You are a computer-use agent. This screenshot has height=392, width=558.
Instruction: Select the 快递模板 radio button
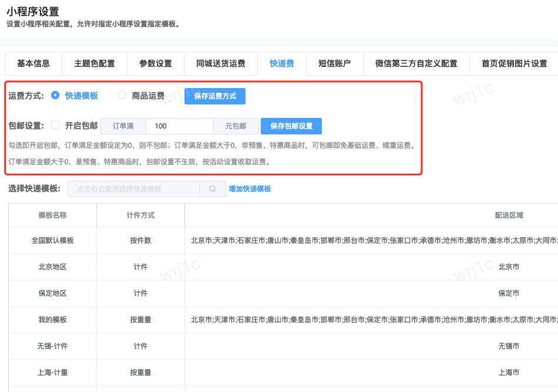point(55,96)
